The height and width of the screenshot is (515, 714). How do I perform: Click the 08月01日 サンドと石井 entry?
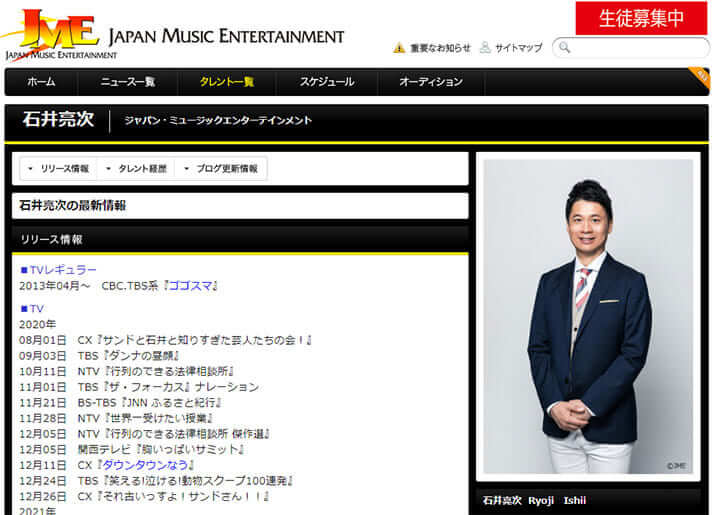(165, 340)
